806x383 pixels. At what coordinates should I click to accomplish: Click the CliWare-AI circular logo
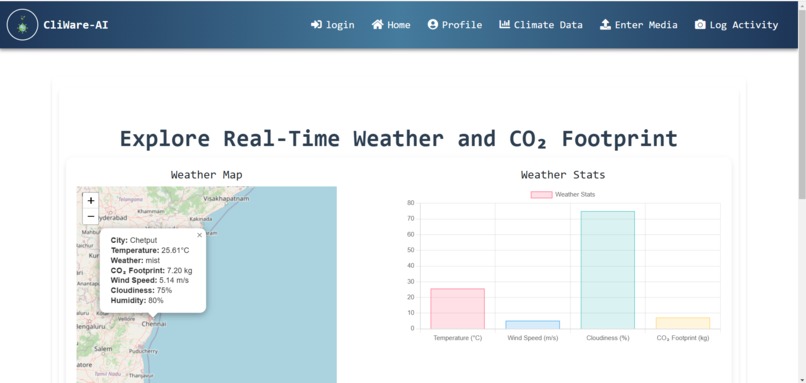(22, 25)
